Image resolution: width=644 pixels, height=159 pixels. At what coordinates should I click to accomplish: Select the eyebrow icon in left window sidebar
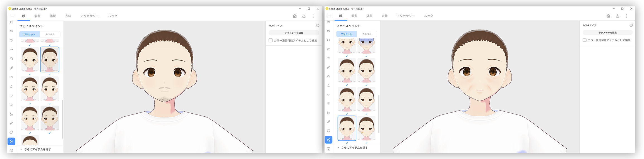pos(11,50)
